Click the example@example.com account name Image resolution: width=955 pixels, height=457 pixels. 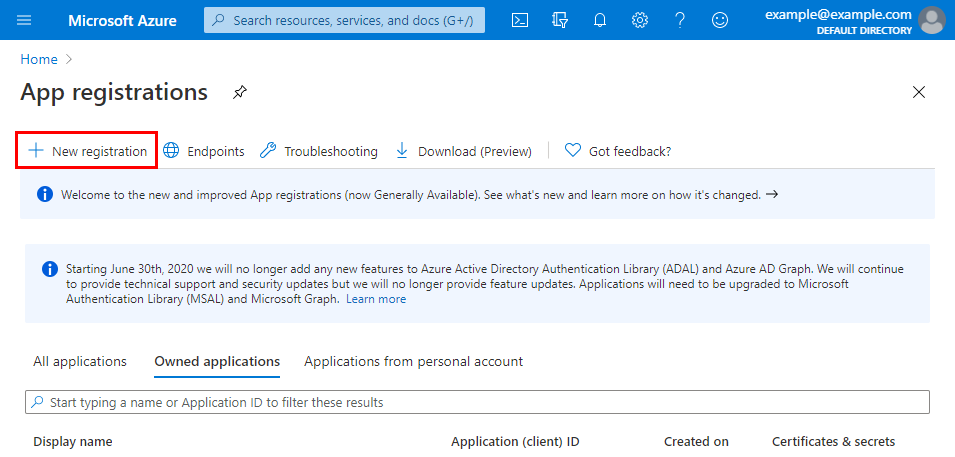pyautogui.click(x=838, y=15)
